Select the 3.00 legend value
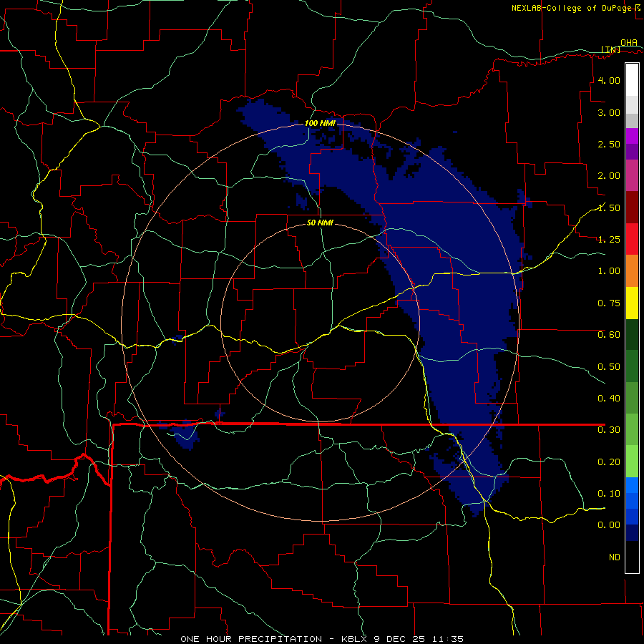644x644 pixels. (609, 112)
